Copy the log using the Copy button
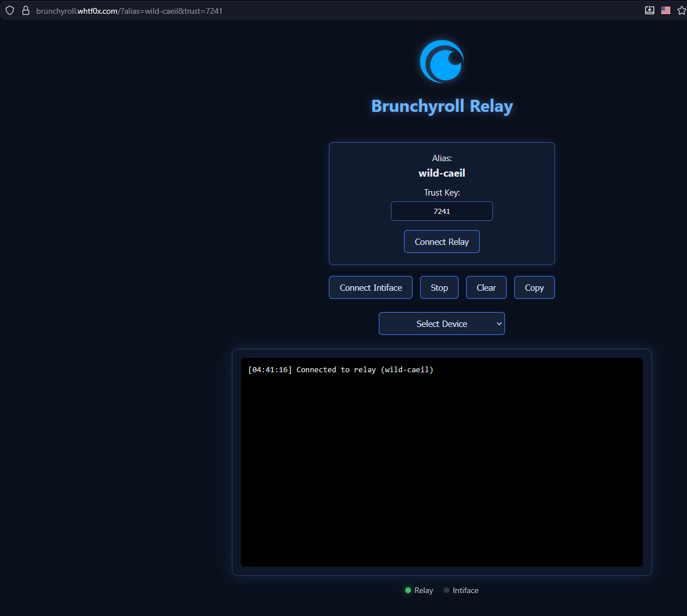The height and width of the screenshot is (616, 687). click(534, 287)
